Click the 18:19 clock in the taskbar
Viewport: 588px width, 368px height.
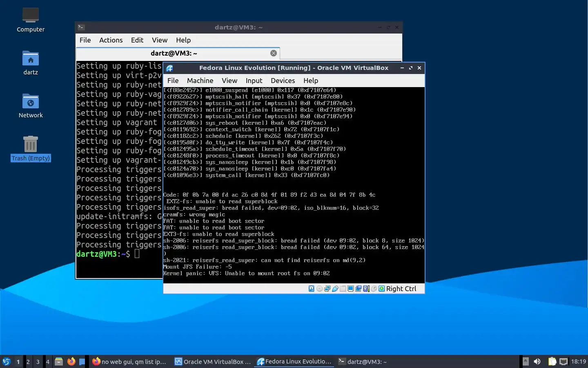pos(578,361)
